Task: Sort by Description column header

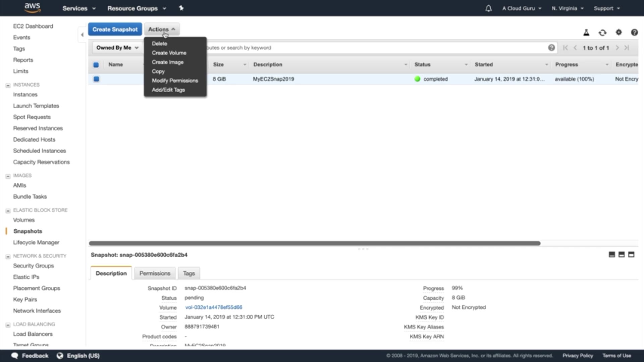Action: click(268, 64)
